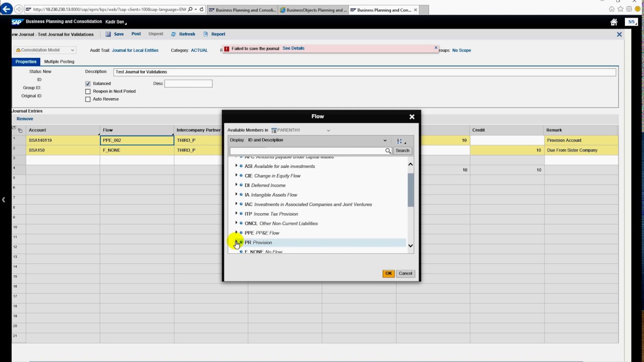Click the Desc input field
This screenshot has height=362, width=644.
[188, 83]
